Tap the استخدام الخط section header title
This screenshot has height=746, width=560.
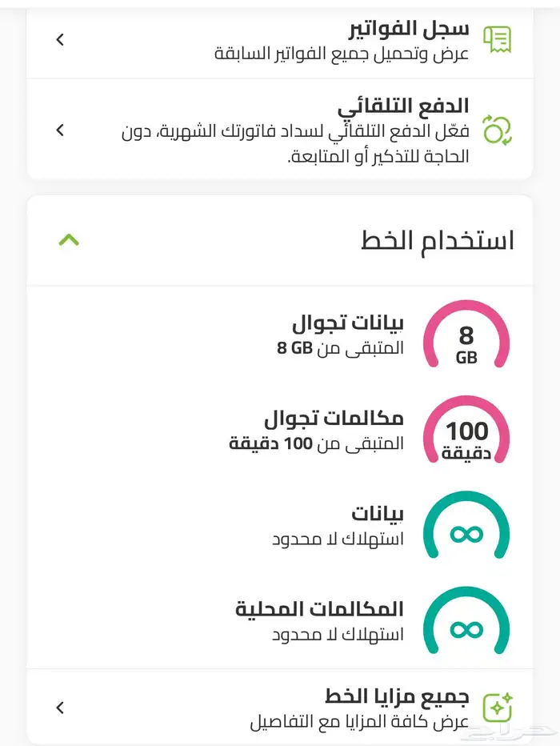[438, 240]
